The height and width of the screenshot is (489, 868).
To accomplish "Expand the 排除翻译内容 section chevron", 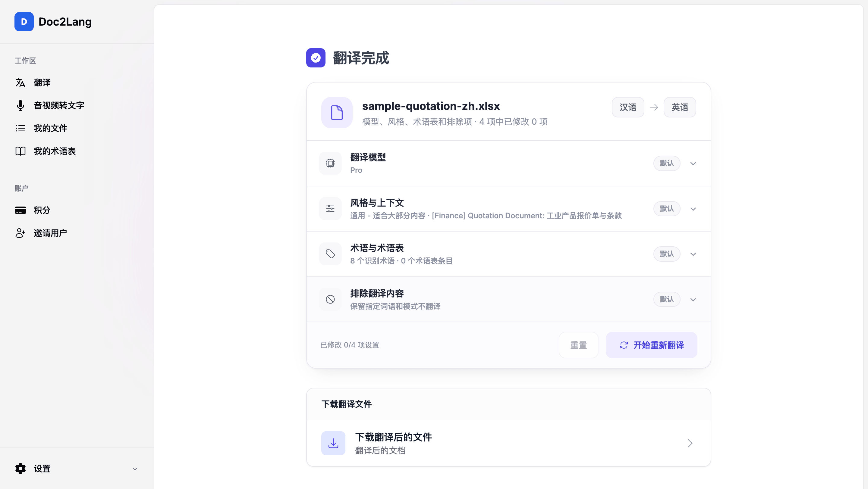I will tap(693, 300).
